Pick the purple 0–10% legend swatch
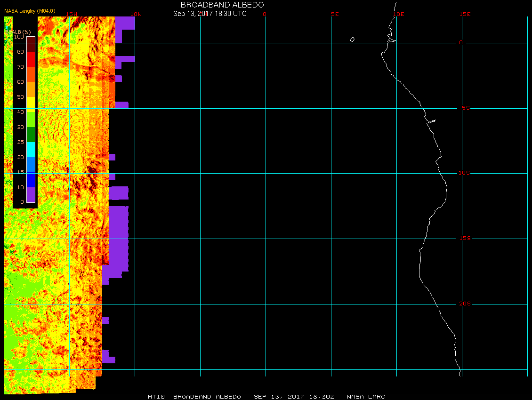The height and width of the screenshot is (400, 532). 31,195
